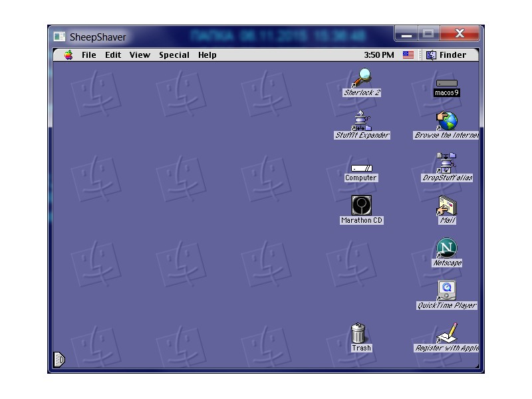The width and height of the screenshot is (532, 399).
Task: Click the US flag keyboard menu
Action: (x=408, y=55)
